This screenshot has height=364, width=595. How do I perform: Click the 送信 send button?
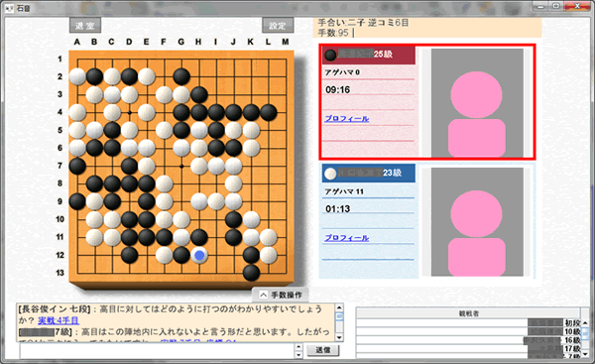[323, 350]
